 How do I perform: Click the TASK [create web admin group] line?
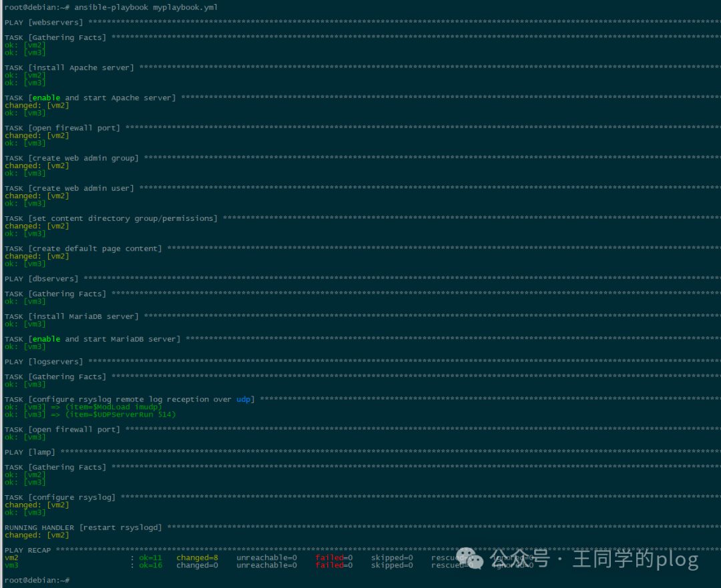click(363, 158)
